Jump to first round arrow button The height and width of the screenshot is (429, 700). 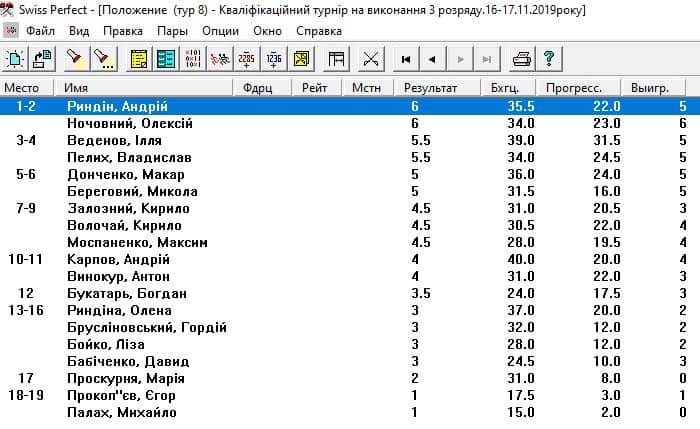pos(406,59)
